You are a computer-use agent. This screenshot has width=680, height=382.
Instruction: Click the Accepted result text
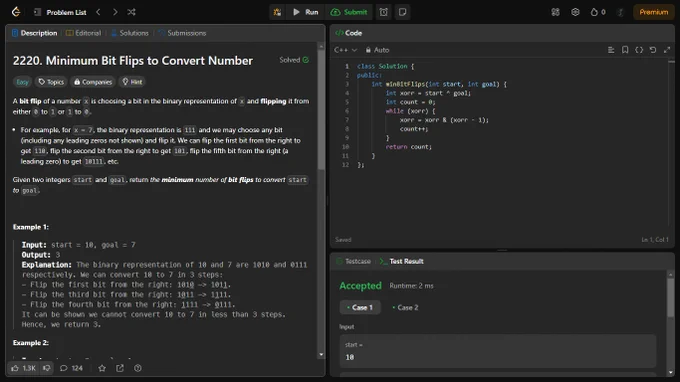(x=360, y=286)
